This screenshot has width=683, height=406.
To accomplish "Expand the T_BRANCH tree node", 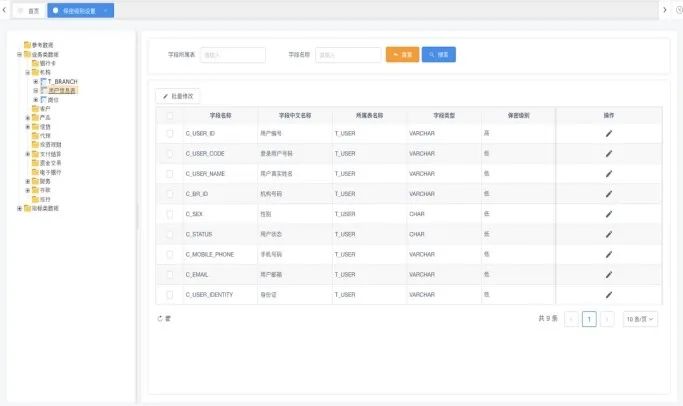I will (x=36, y=81).
